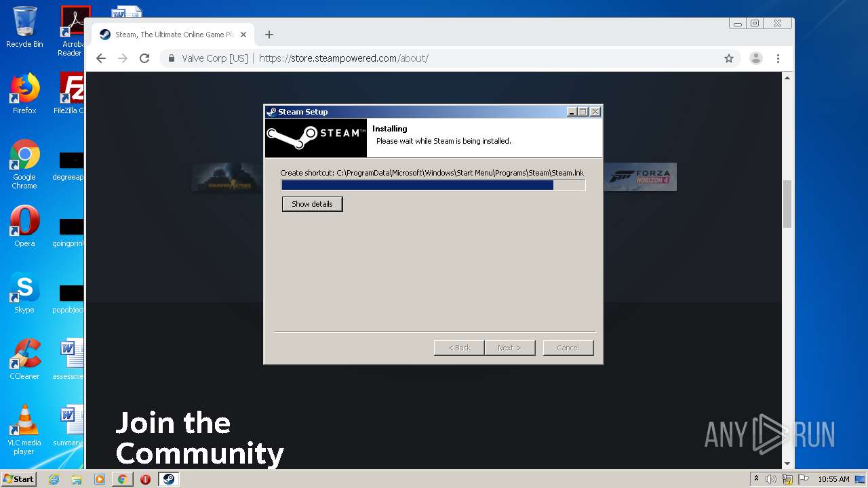Open the Skype desktop shortcut
Screen dimensions: 868x488
pyautogui.click(x=24, y=292)
